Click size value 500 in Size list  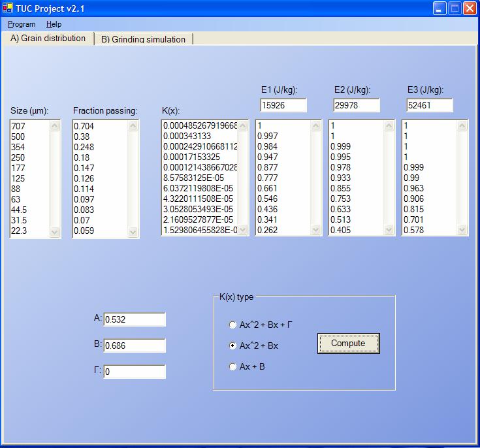tap(18, 136)
